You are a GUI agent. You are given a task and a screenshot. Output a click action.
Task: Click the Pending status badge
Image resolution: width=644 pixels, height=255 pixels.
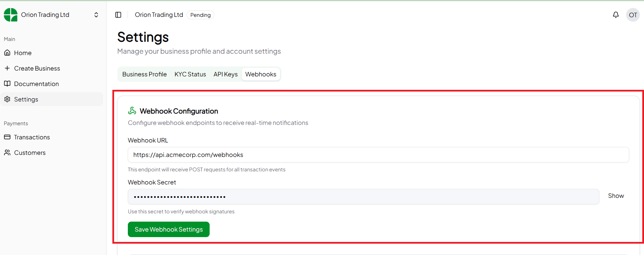point(200,15)
